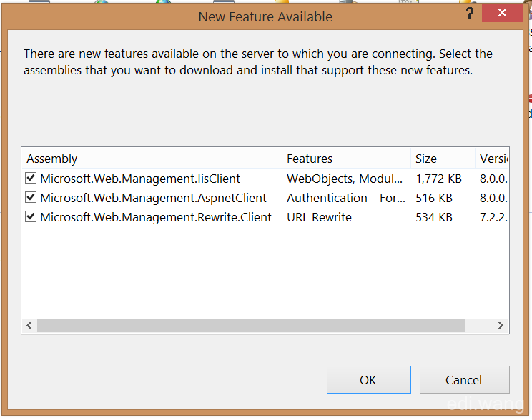Click the 'WebObjects, Modul...' features cell
This screenshot has width=532, height=420.
point(345,179)
